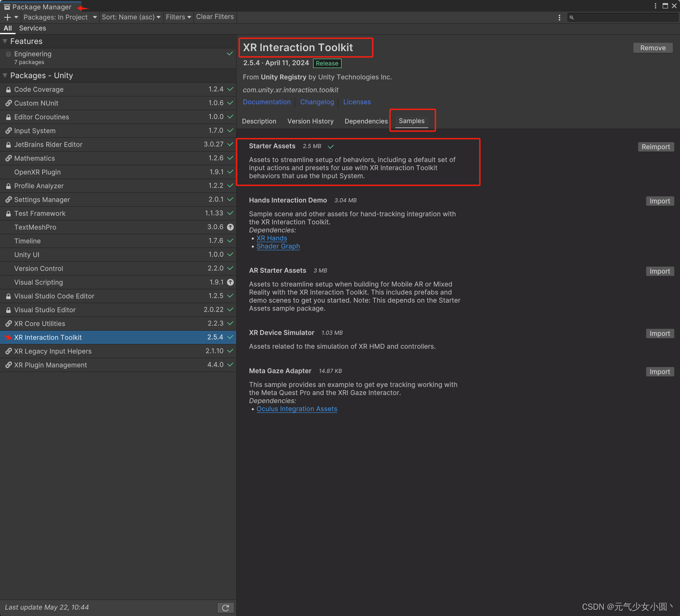This screenshot has height=616, width=680.
Task: Click lock icon beside Code Coverage
Action: [8, 89]
